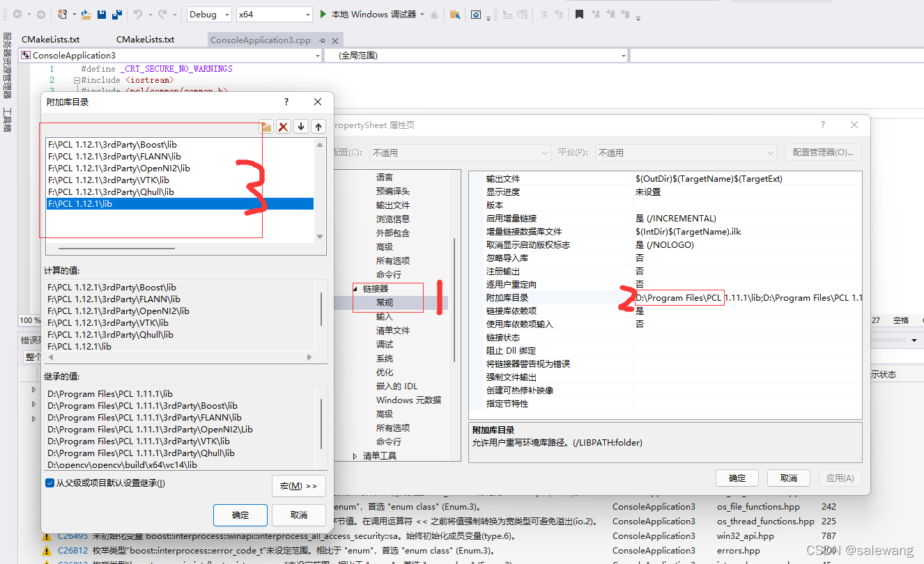This screenshot has height=564, width=924.
Task: Open the ConsoleApplication3 project scope dropdown
Action: (171, 55)
